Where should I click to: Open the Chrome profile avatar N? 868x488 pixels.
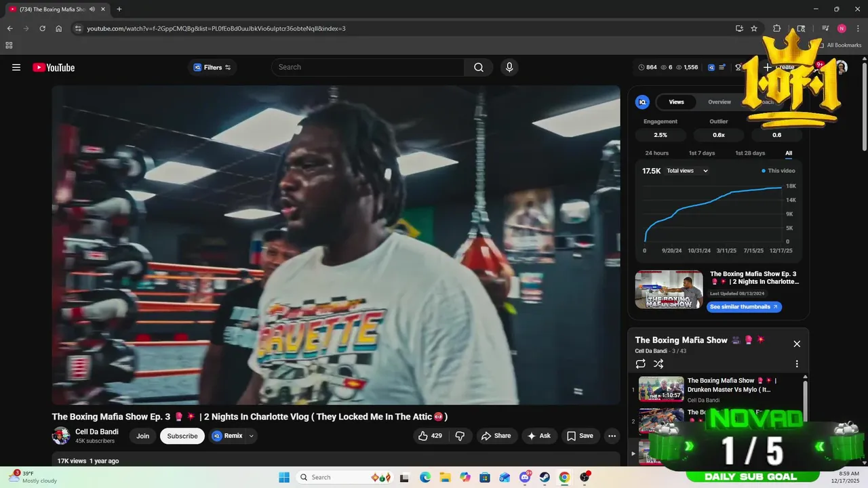(842, 28)
